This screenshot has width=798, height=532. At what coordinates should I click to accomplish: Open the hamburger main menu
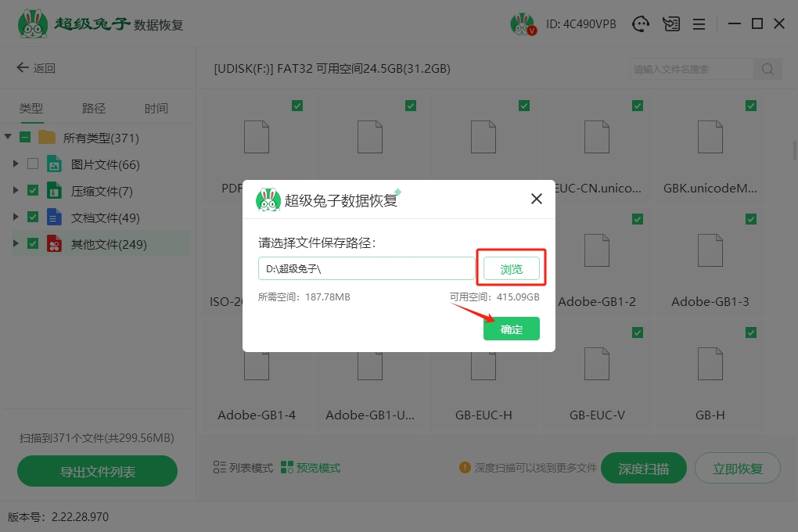click(699, 24)
